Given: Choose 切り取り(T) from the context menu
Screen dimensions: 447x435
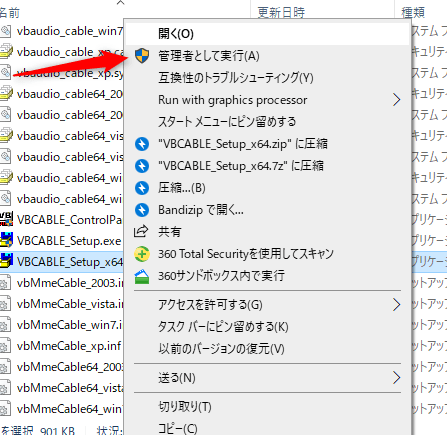Looking at the screenshot, I should [x=267, y=407].
